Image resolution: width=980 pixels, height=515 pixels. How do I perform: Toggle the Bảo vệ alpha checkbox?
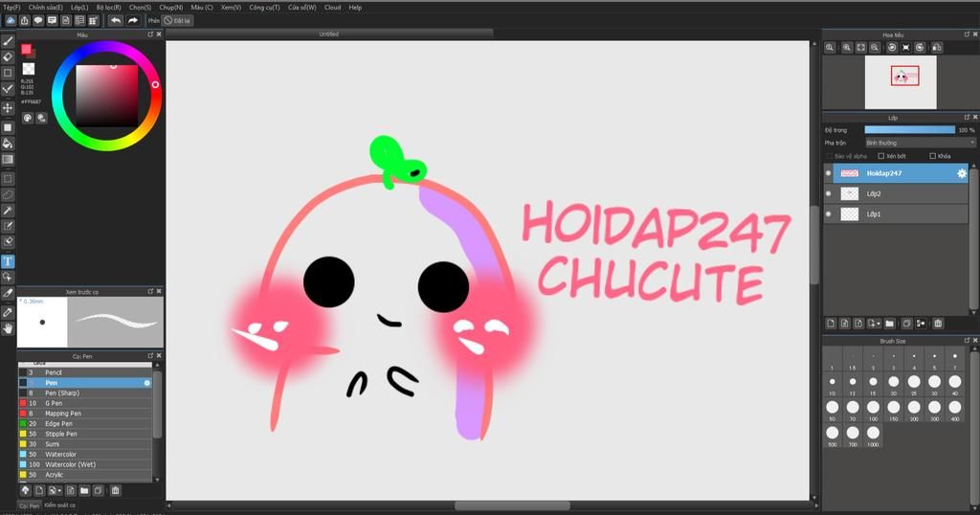[x=830, y=156]
